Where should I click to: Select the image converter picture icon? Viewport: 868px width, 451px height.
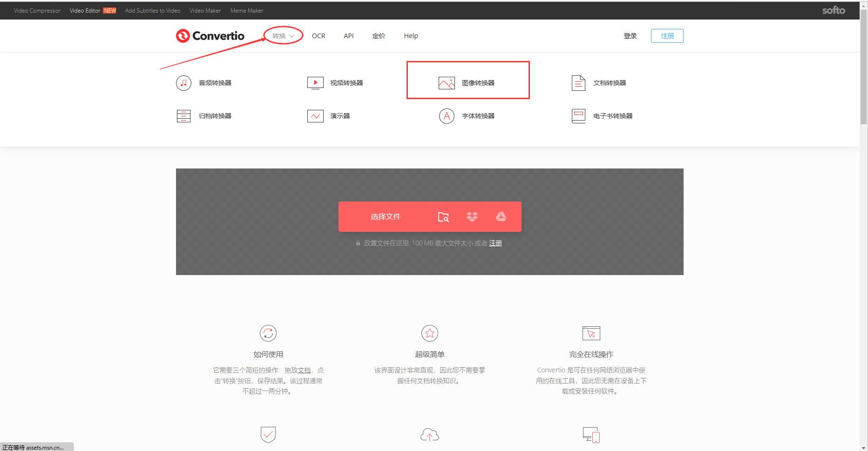click(x=447, y=83)
